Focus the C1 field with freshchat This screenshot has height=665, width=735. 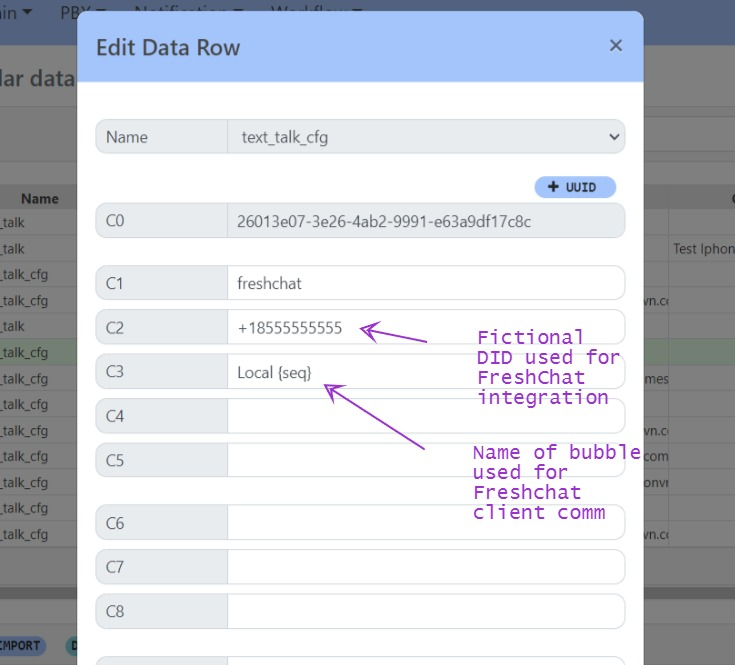coord(425,283)
